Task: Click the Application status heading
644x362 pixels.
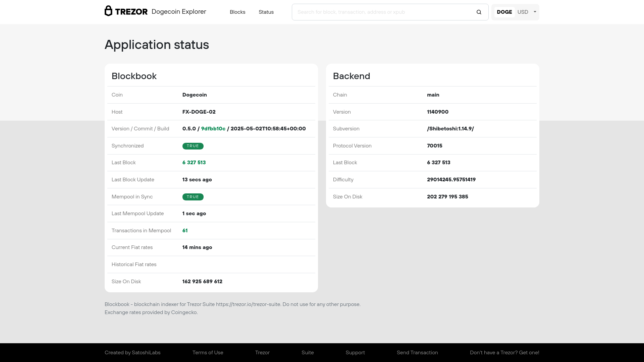Action: point(157,45)
